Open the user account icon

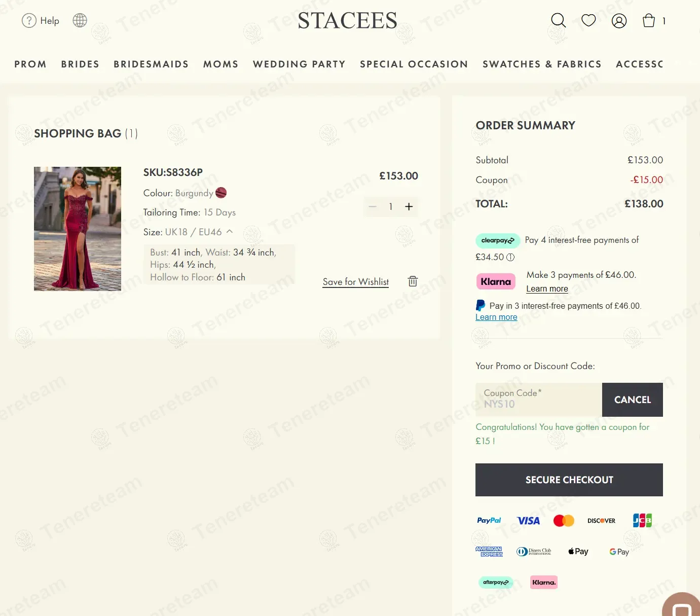[x=619, y=21]
